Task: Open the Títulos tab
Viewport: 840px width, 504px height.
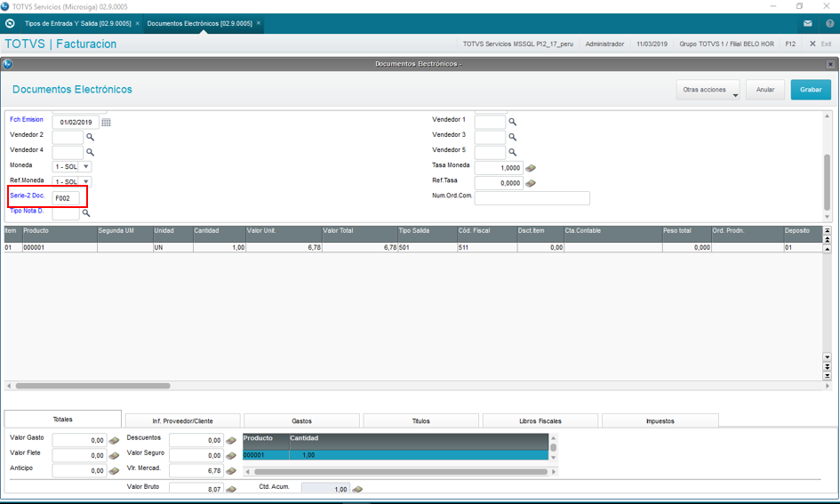Action: click(x=421, y=421)
